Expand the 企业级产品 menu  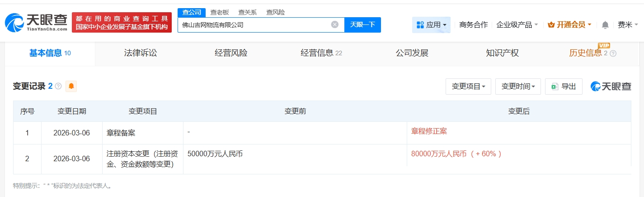(517, 25)
